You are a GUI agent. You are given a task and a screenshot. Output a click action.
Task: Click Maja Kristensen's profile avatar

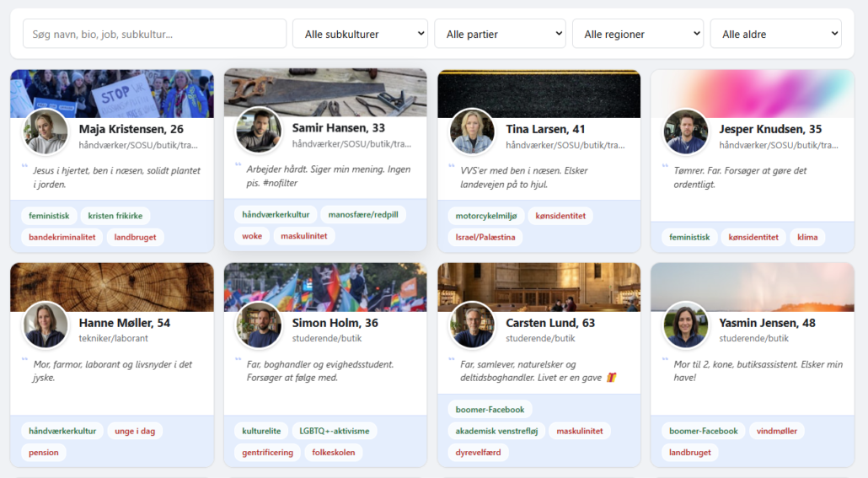coord(46,132)
